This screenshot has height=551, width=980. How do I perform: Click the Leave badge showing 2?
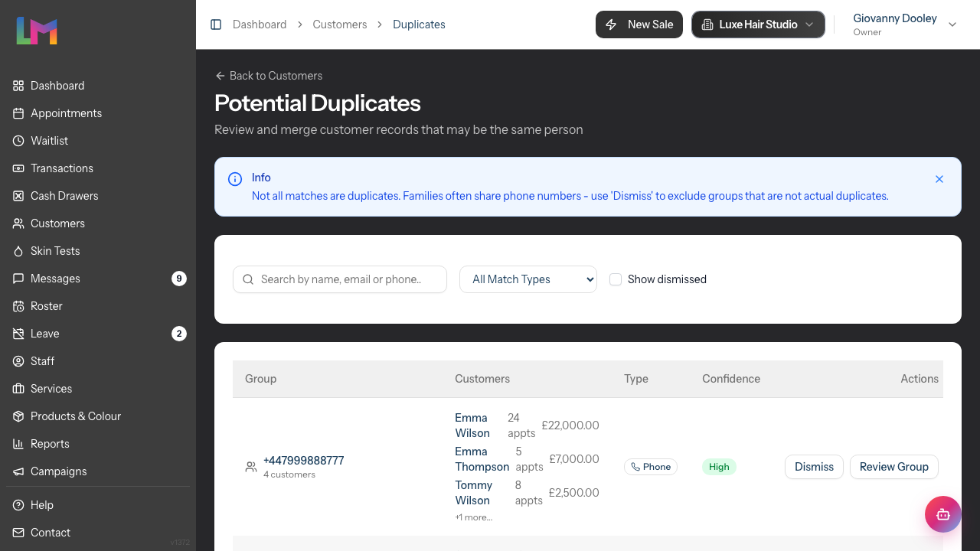pyautogui.click(x=179, y=334)
